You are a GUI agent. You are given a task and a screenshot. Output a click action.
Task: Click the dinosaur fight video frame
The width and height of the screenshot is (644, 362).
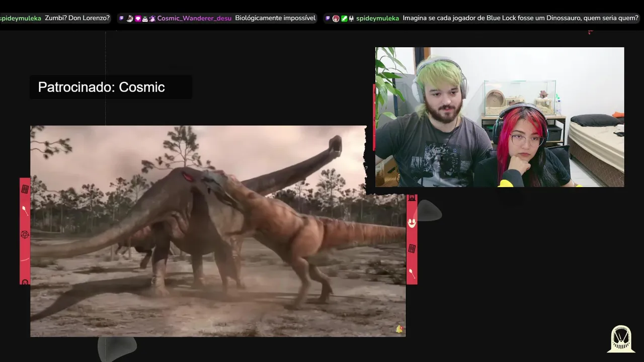coord(218,231)
